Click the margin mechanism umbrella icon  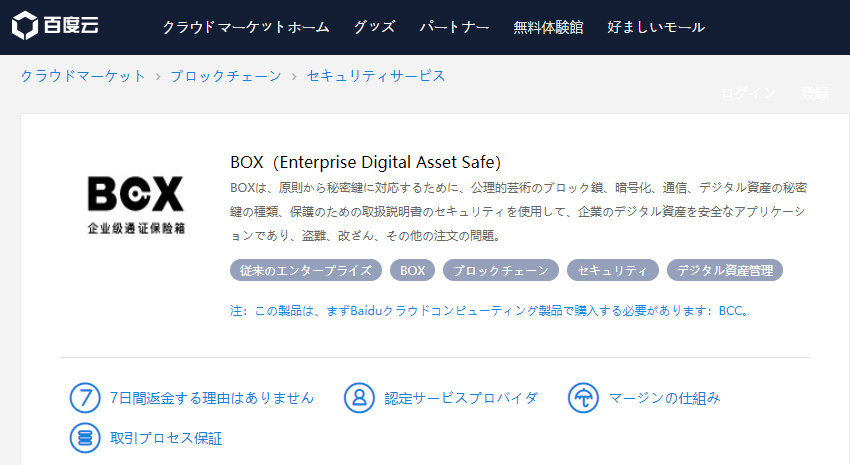click(582, 397)
